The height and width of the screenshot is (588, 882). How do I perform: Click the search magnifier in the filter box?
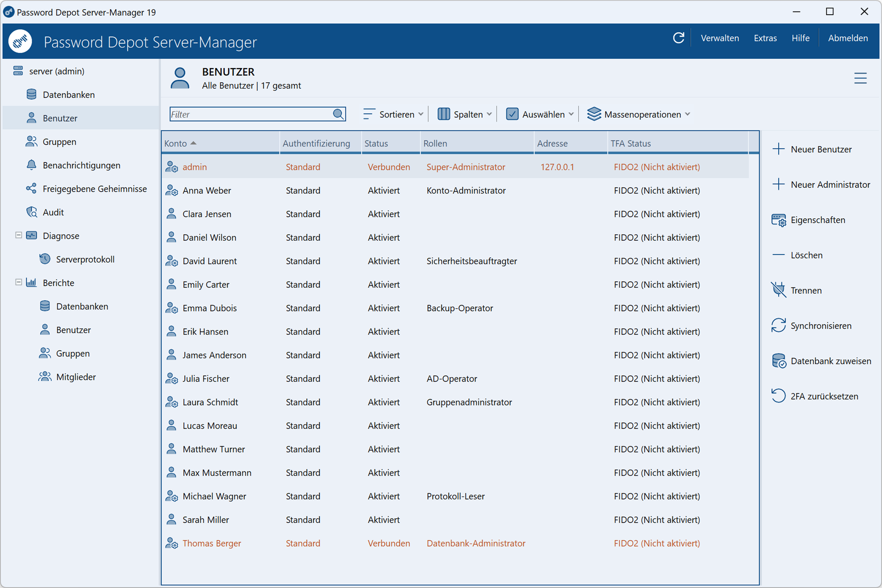pos(339,114)
